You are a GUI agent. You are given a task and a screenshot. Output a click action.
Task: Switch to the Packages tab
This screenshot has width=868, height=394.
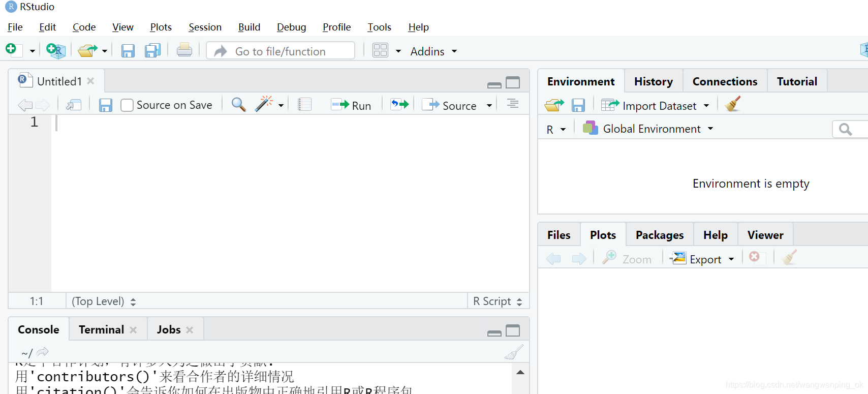click(x=660, y=235)
